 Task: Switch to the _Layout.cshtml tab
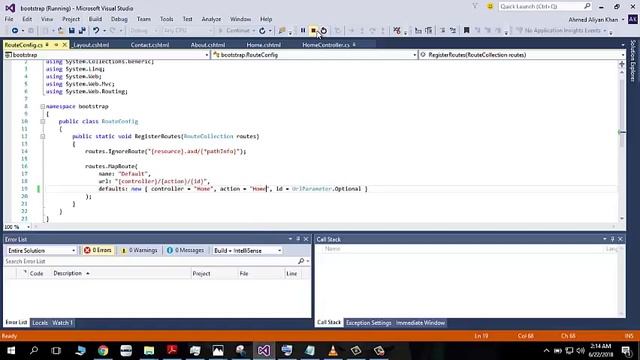[x=91, y=45]
